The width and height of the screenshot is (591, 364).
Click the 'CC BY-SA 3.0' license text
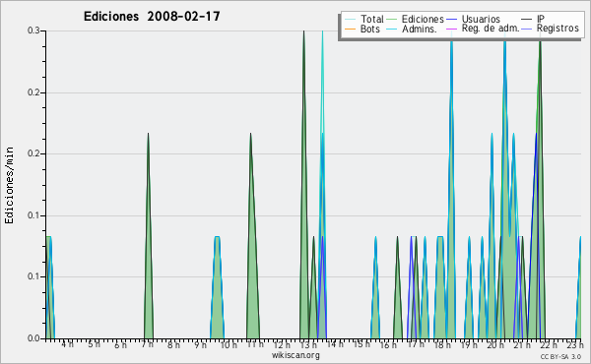(560, 356)
